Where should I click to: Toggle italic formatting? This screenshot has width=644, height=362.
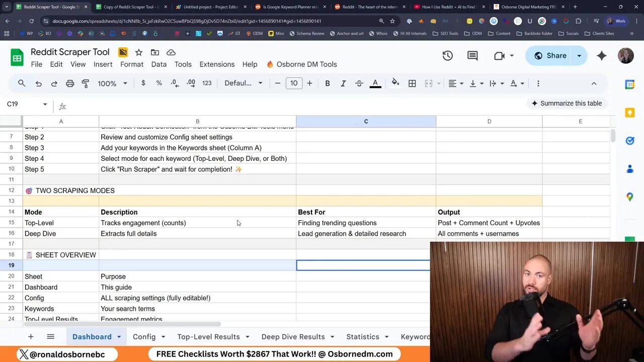point(343,83)
